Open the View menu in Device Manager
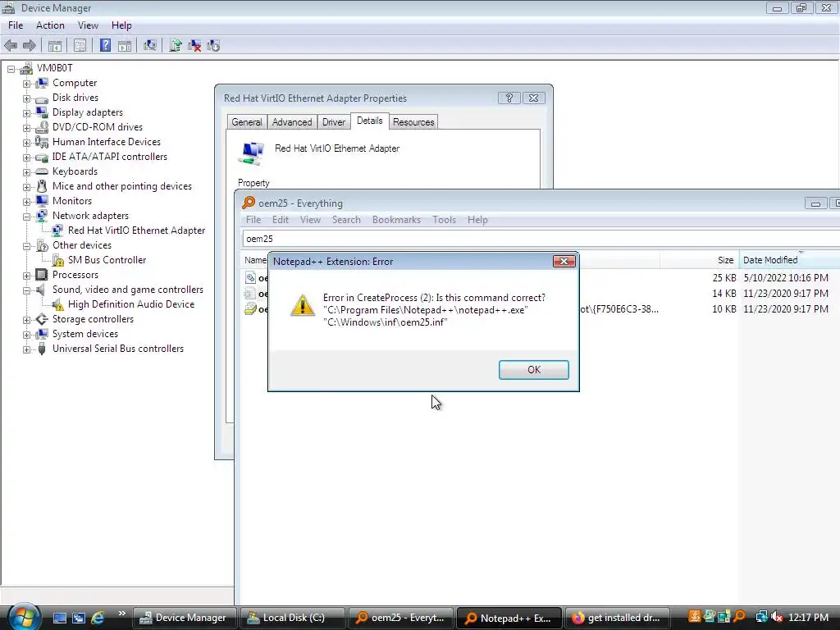The width and height of the screenshot is (840, 630). (88, 25)
